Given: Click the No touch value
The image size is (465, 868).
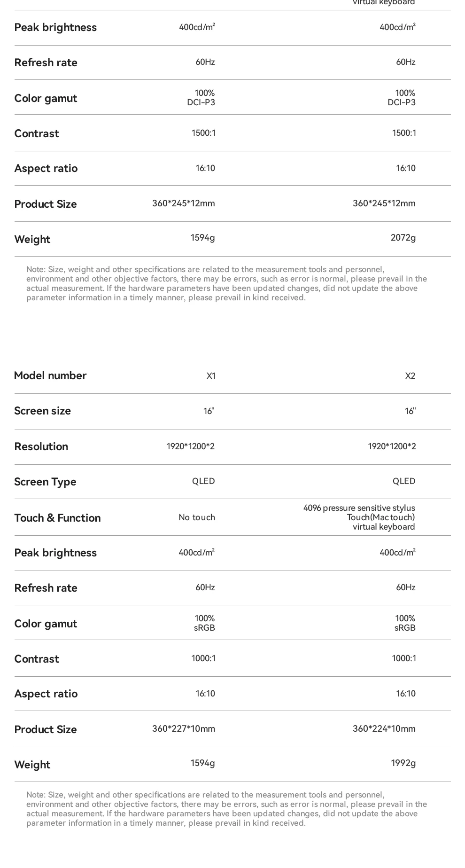Looking at the screenshot, I should 196,517.
